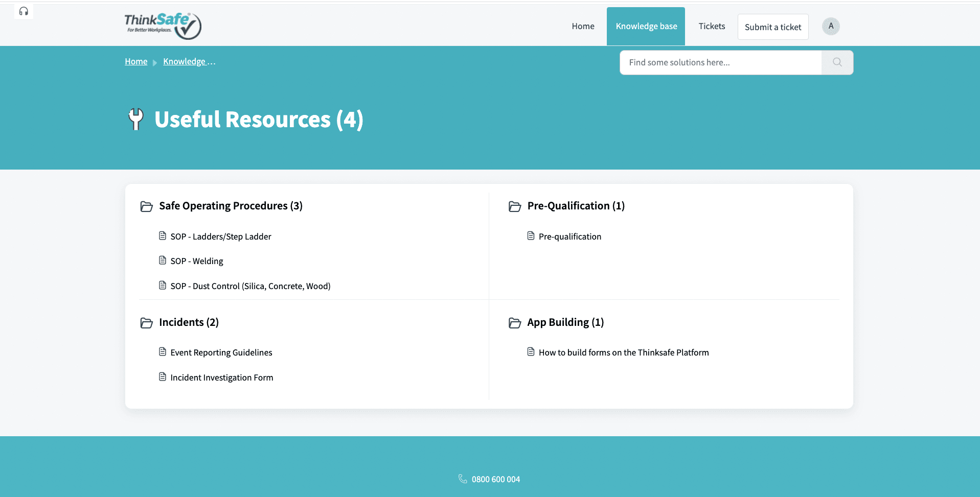The height and width of the screenshot is (497, 980).
Task: Click the Safe Operating Procedures folder icon
Action: click(147, 206)
